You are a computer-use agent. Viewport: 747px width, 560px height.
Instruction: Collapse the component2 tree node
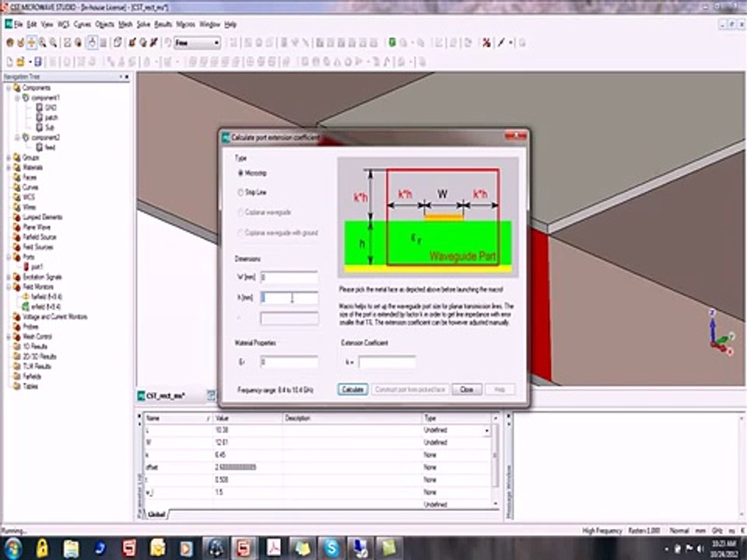[x=17, y=138]
